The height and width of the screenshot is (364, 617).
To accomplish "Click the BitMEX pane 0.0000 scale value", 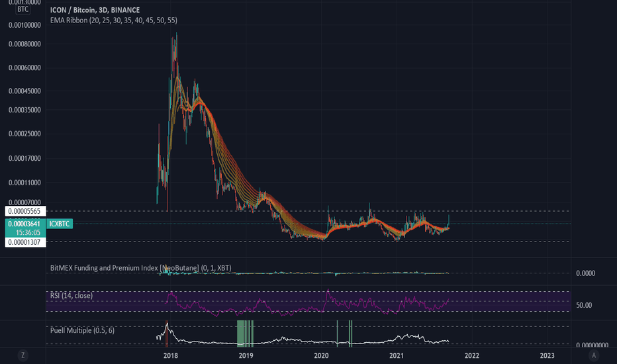I will [x=585, y=273].
